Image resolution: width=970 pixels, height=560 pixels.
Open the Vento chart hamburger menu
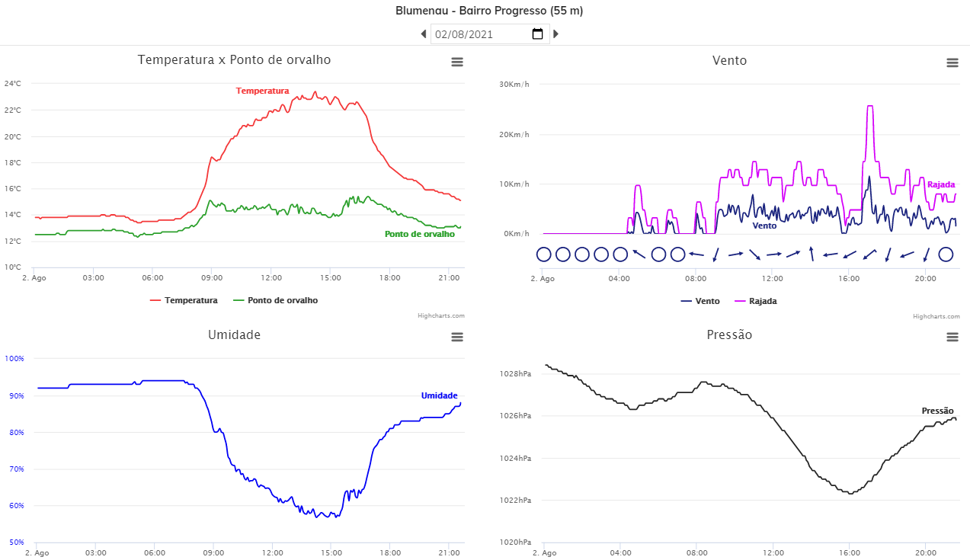tap(952, 62)
